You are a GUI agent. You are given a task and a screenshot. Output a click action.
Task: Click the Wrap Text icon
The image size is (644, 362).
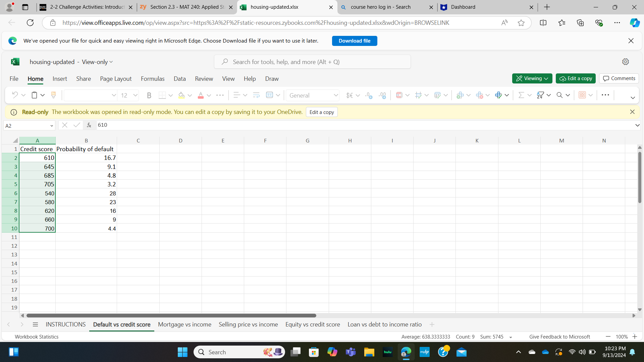(256, 95)
